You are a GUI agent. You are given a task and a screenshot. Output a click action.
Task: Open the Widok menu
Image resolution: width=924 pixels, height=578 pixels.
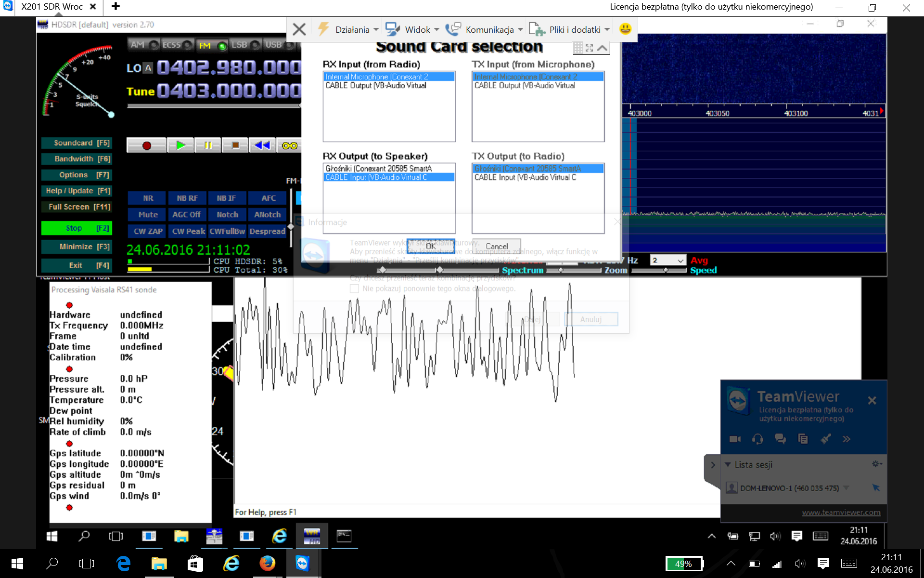(412, 29)
